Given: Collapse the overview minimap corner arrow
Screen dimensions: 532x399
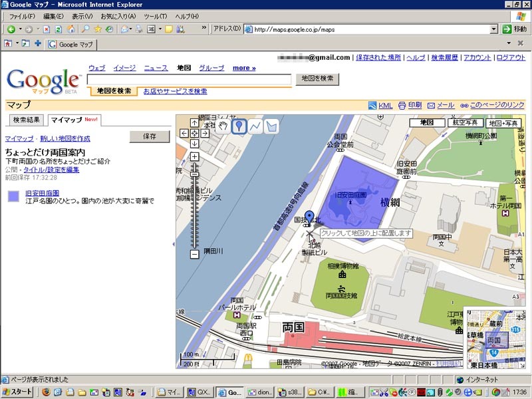Looking at the screenshot, I should point(522,365).
